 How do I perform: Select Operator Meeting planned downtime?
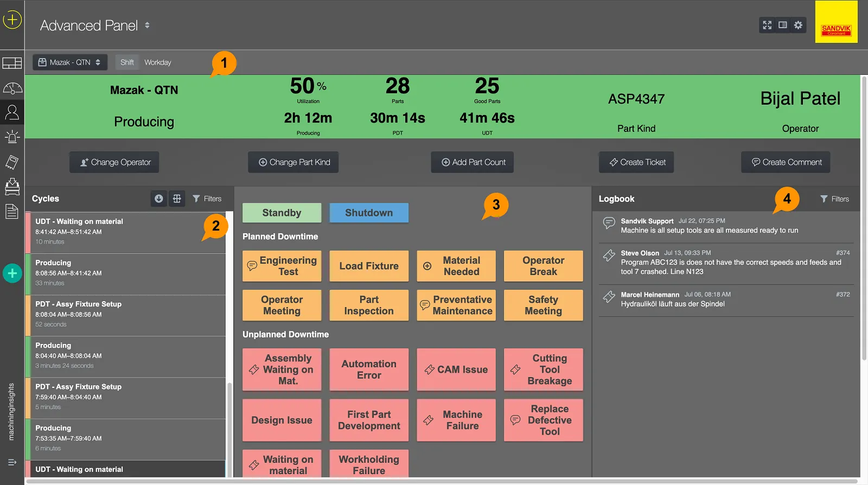point(282,305)
